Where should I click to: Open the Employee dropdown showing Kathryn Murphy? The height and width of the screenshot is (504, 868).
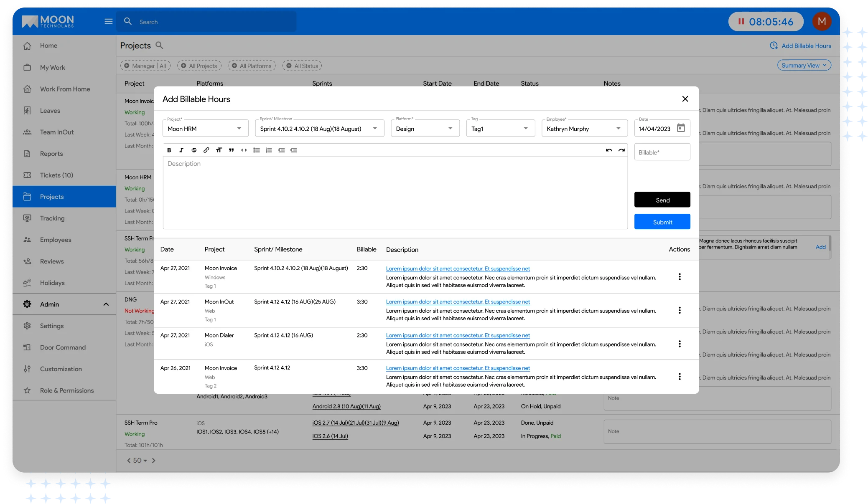click(x=585, y=128)
